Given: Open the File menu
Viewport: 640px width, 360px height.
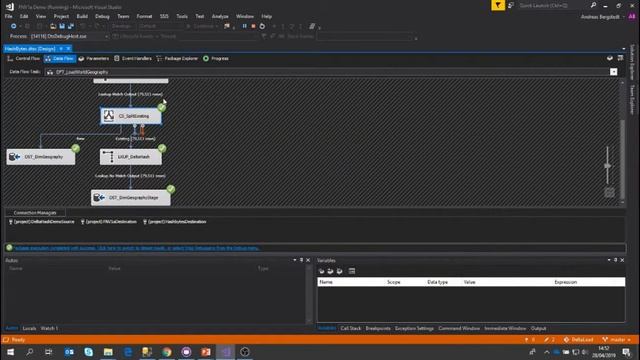Looking at the screenshot, I should coord(9,16).
